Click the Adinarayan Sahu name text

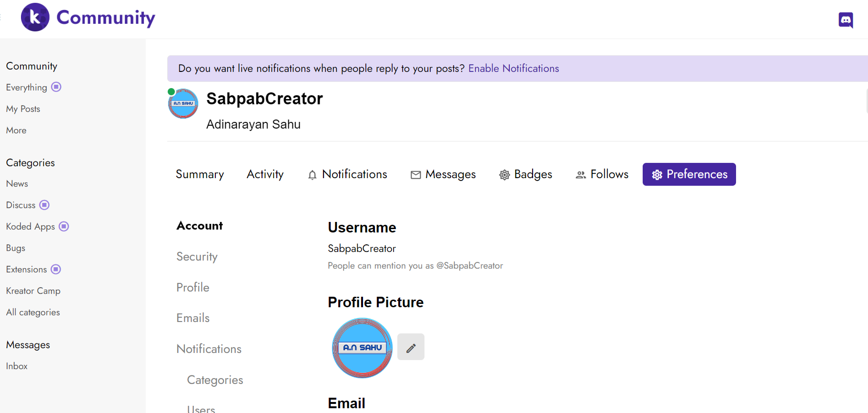click(x=253, y=124)
